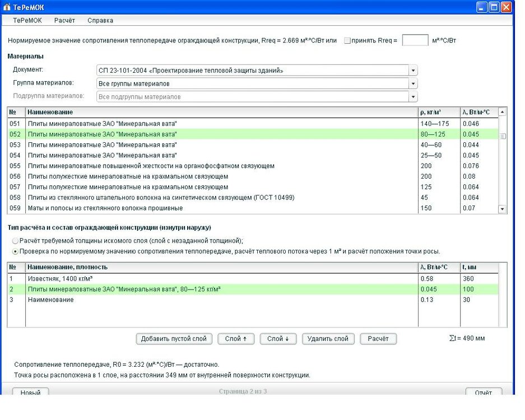The image size is (525, 420).
Task: Click the ТеРеМОК house icon in title bar
Action: pyautogui.click(x=7, y=7)
